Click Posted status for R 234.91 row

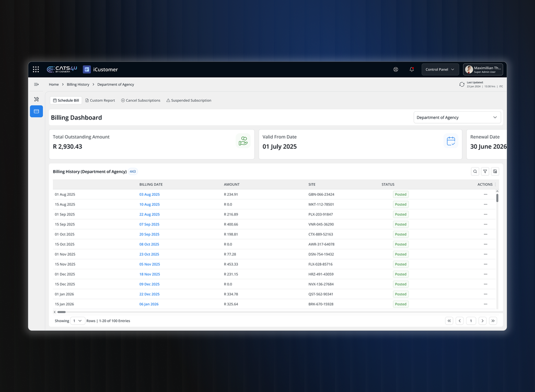tap(401, 195)
